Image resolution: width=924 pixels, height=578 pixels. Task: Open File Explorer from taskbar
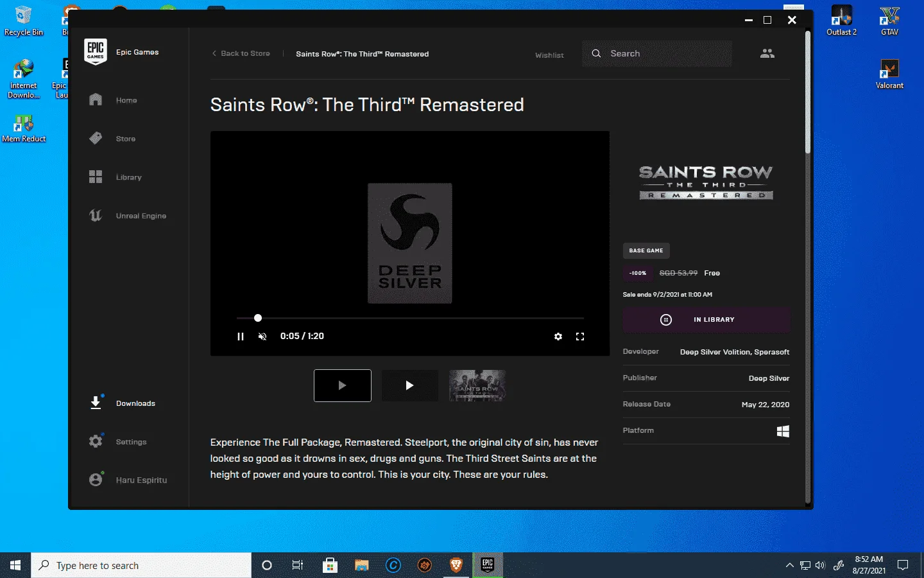click(x=362, y=565)
